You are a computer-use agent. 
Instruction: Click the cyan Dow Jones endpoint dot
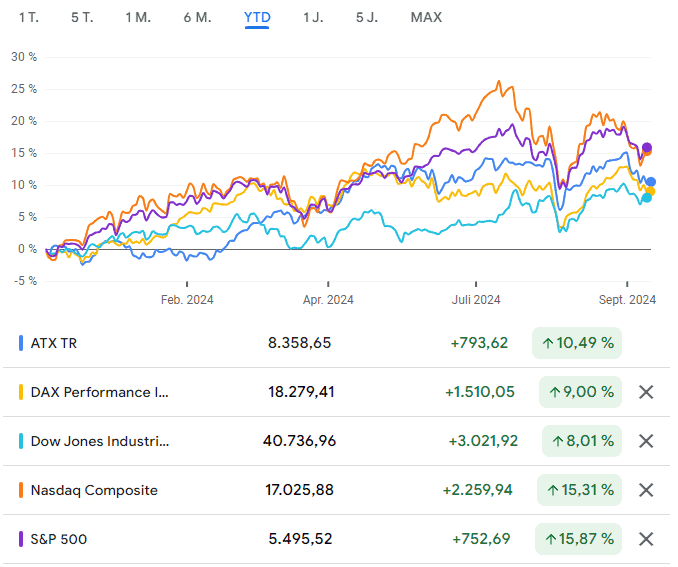click(646, 198)
